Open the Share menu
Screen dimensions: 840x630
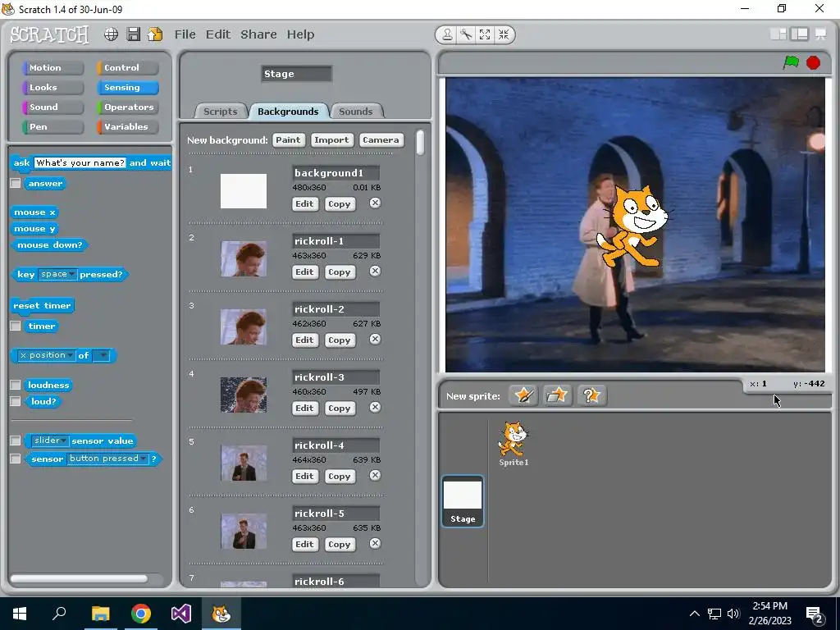pos(258,34)
